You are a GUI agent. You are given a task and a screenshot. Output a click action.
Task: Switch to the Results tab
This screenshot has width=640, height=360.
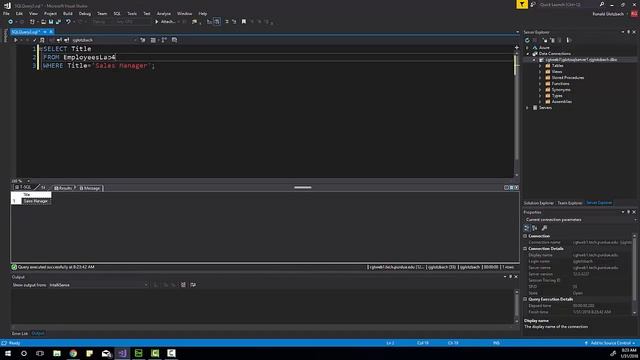point(63,188)
